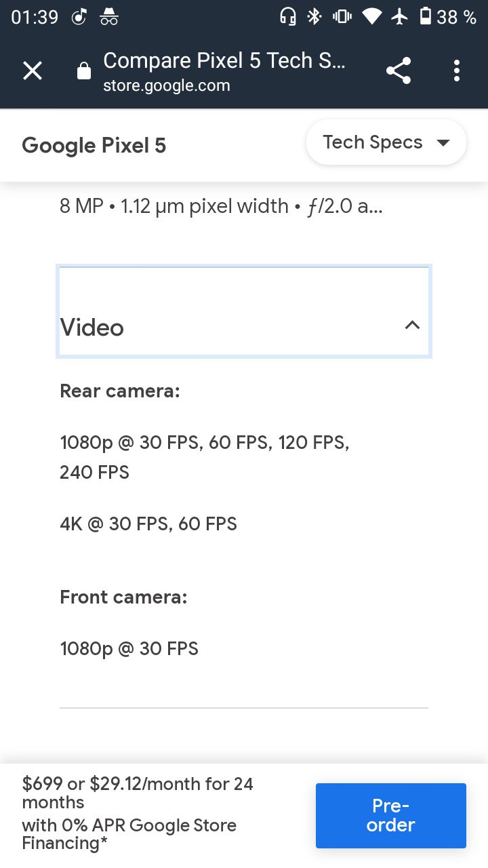
Task: Tap the vibrate mode status icon
Action: point(342,17)
